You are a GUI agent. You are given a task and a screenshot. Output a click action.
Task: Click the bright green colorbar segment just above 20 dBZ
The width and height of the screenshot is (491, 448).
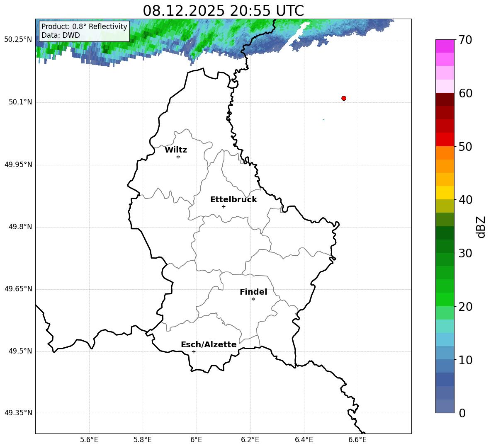point(445,299)
